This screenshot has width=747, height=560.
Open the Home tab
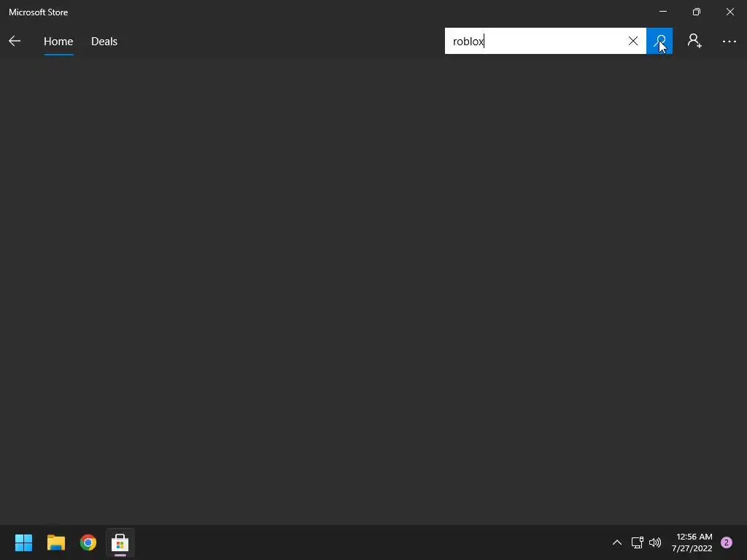(x=58, y=42)
